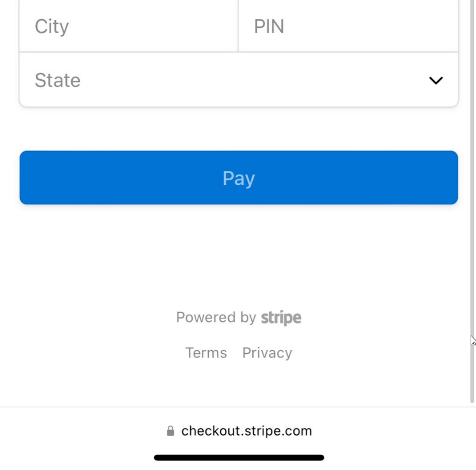Focus the PIN code field
Screen dimensions: 476x470
[348, 26]
